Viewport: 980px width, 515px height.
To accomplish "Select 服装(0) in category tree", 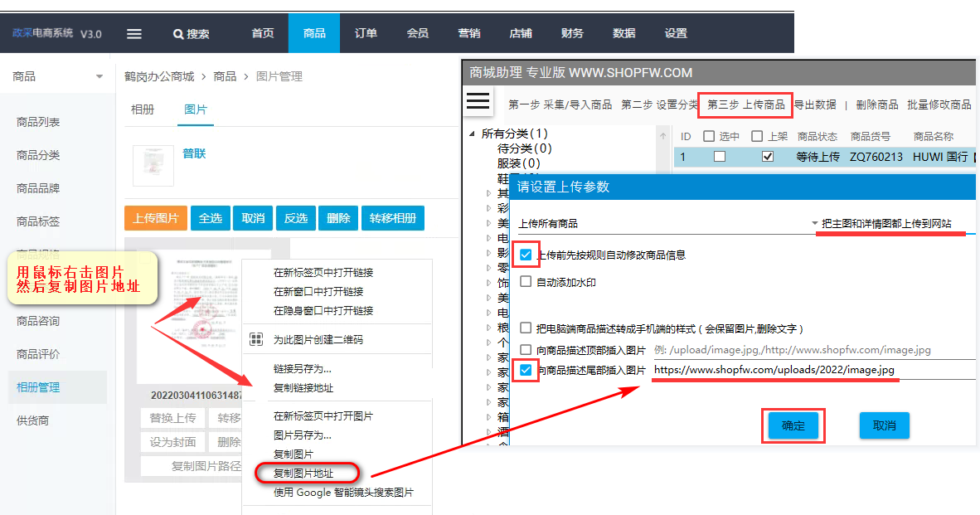I will pos(518,163).
